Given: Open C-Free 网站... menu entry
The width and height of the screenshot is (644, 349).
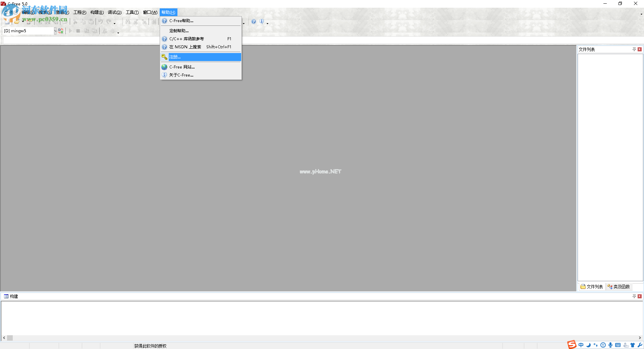Looking at the screenshot, I should pos(201,67).
